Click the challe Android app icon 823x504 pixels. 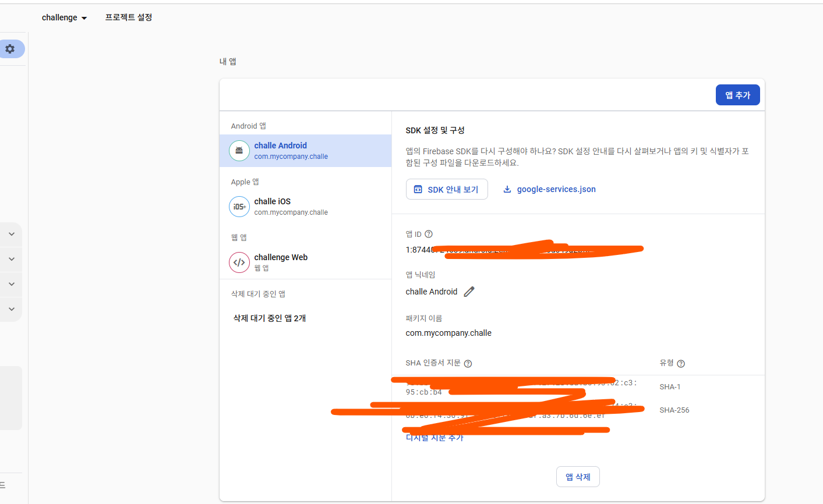239,151
